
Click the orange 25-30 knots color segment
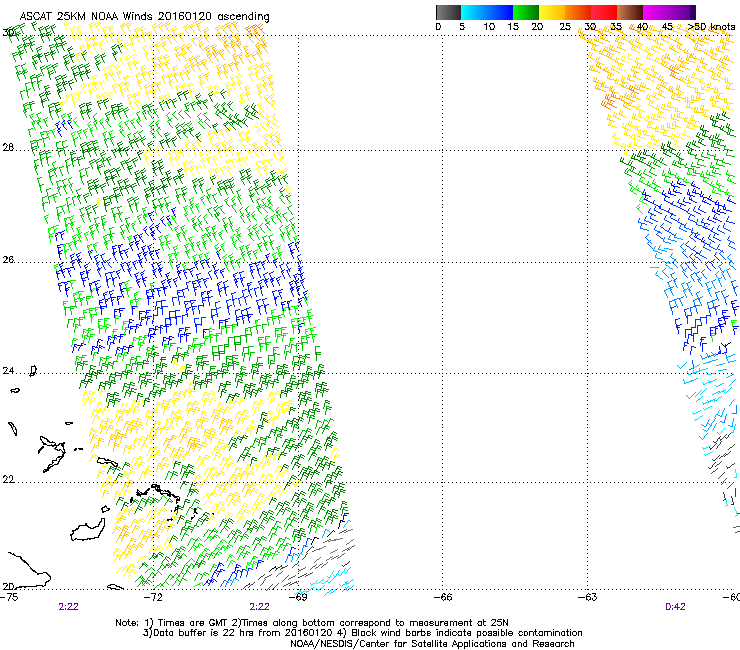pyautogui.click(x=578, y=12)
